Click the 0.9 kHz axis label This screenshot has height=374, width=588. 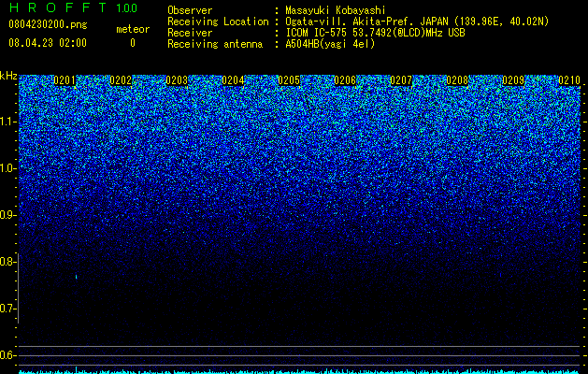(7, 215)
